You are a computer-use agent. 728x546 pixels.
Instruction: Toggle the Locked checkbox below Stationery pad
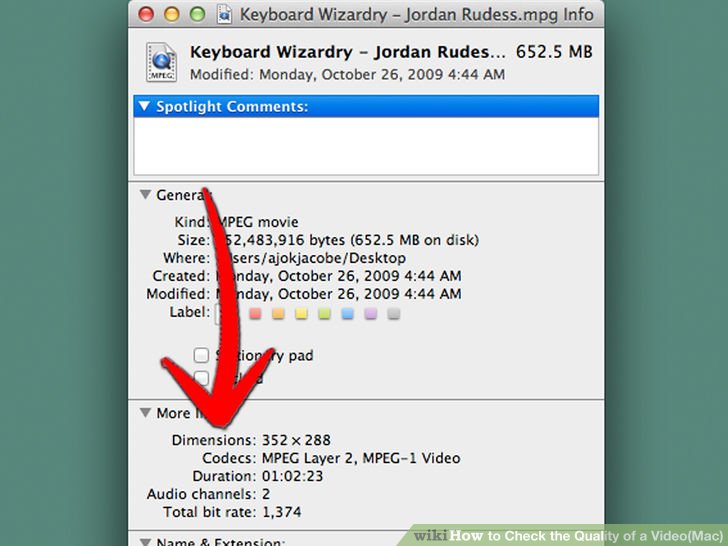pos(201,377)
